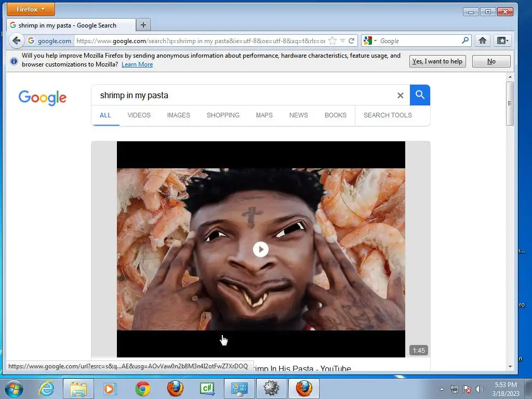Open Windows Start menu
The height and width of the screenshot is (399, 532).
tap(14, 389)
